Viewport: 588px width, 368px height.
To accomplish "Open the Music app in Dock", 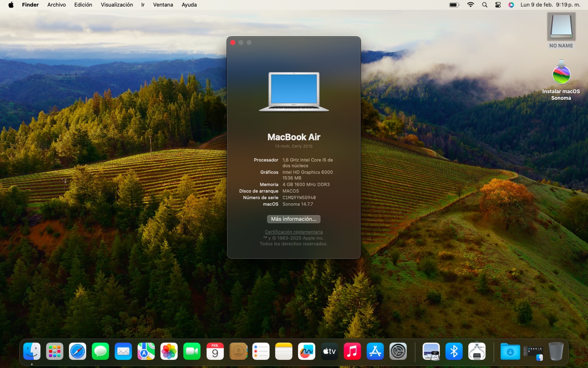I will coord(352,351).
